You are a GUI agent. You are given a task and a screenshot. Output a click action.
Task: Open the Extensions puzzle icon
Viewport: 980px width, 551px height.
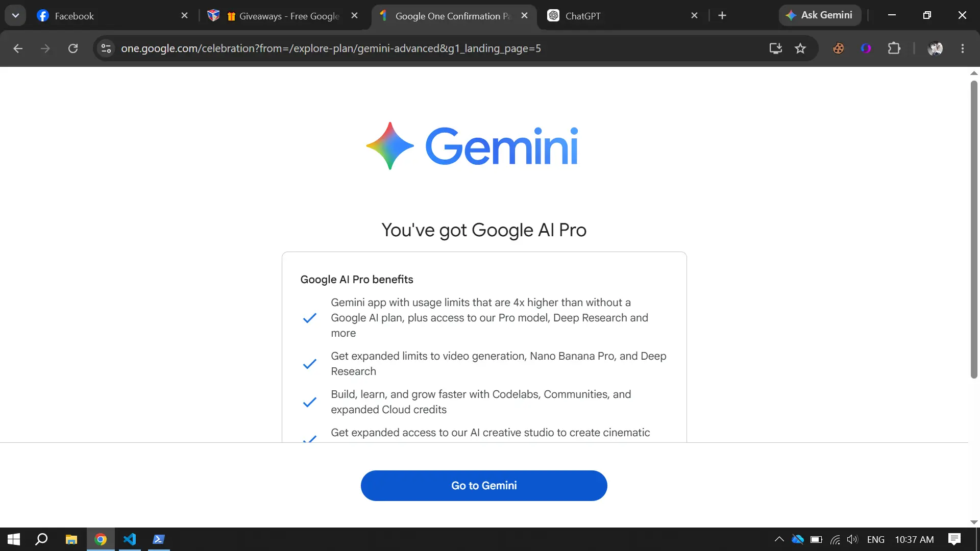894,48
